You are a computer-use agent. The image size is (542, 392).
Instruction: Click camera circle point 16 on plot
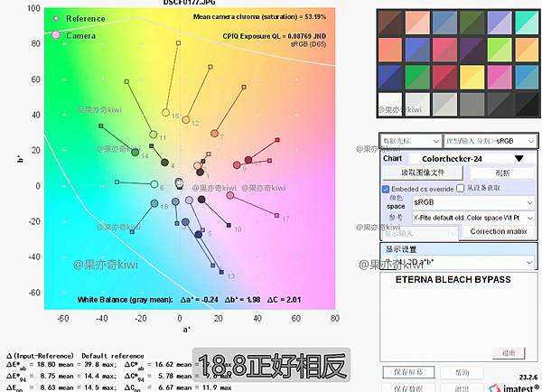point(165,112)
